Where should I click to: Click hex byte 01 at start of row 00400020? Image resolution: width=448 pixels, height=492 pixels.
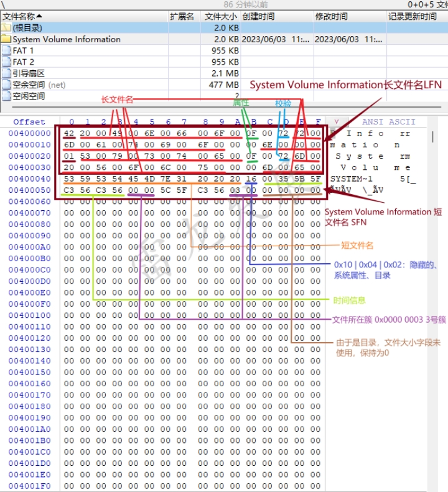click(68, 156)
